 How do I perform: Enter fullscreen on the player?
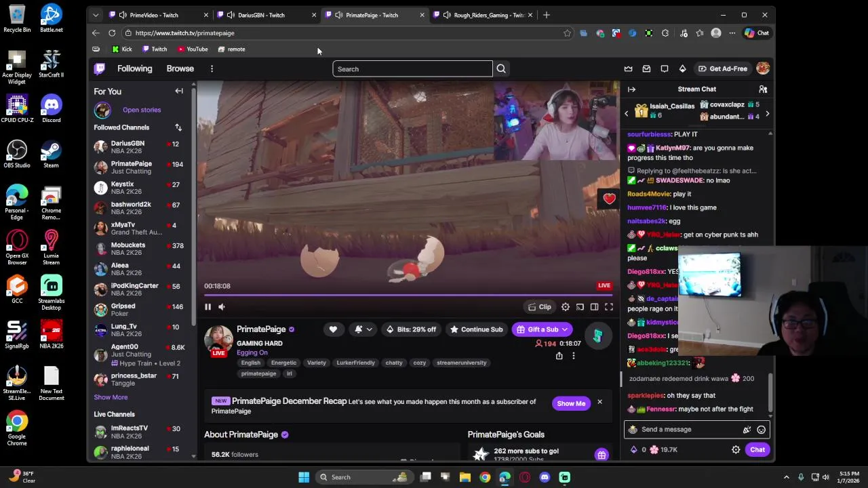[609, 307]
